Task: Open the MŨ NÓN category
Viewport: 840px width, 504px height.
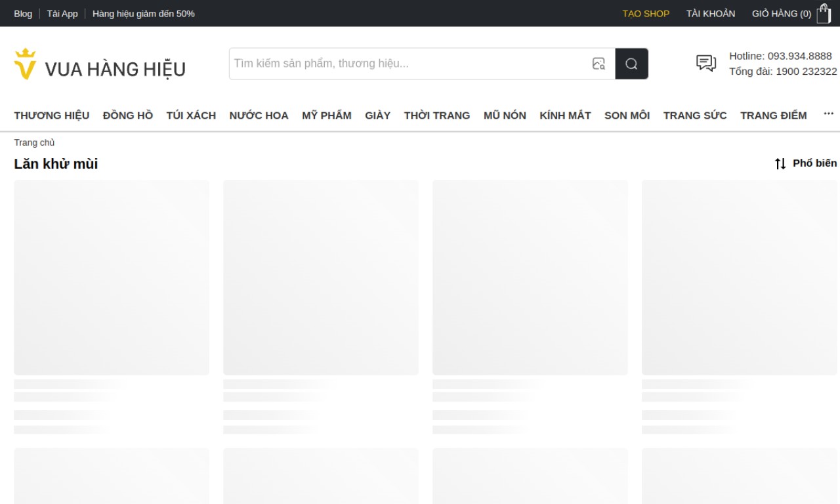Action: 505,115
